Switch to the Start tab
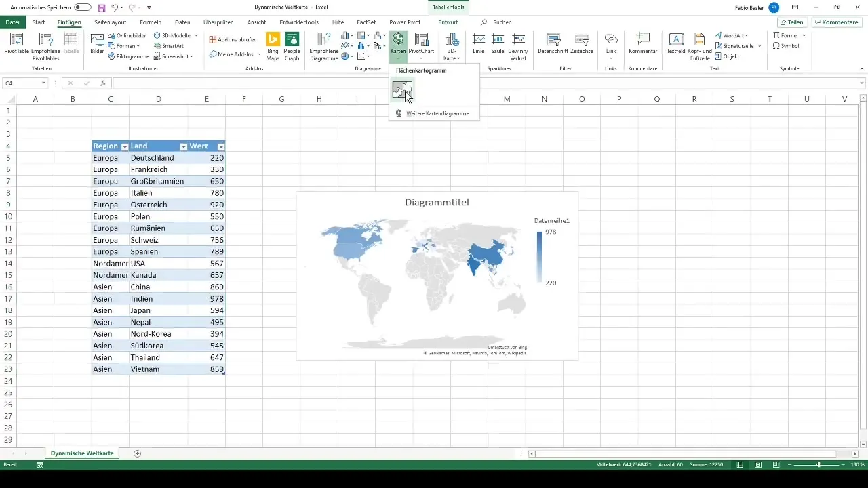The image size is (868, 488). tap(39, 22)
